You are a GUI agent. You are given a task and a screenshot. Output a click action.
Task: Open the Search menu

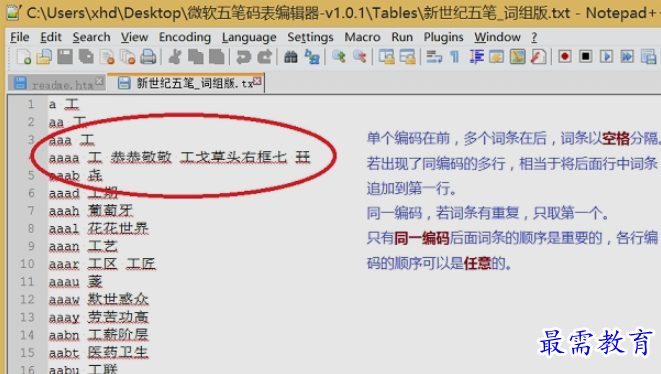pos(91,37)
